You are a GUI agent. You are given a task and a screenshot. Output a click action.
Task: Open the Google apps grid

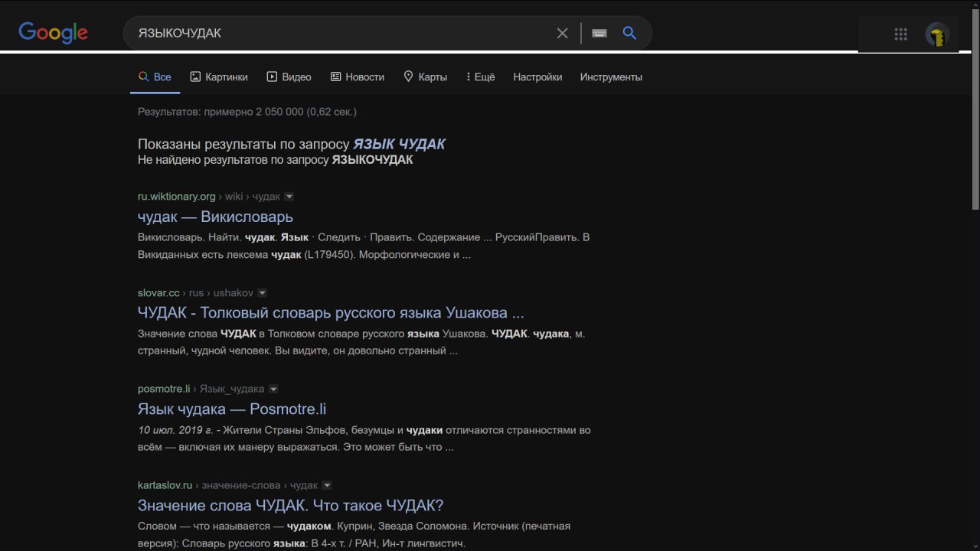point(901,34)
